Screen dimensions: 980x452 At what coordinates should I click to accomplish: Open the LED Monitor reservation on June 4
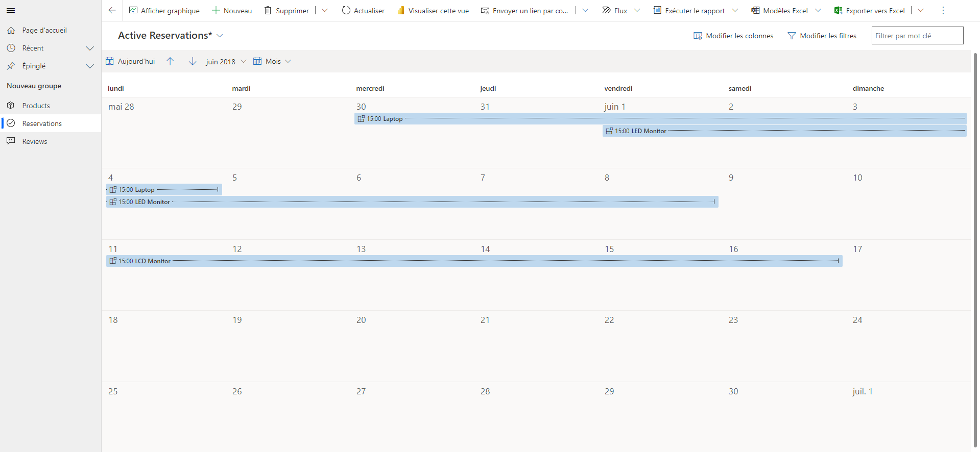tap(412, 202)
